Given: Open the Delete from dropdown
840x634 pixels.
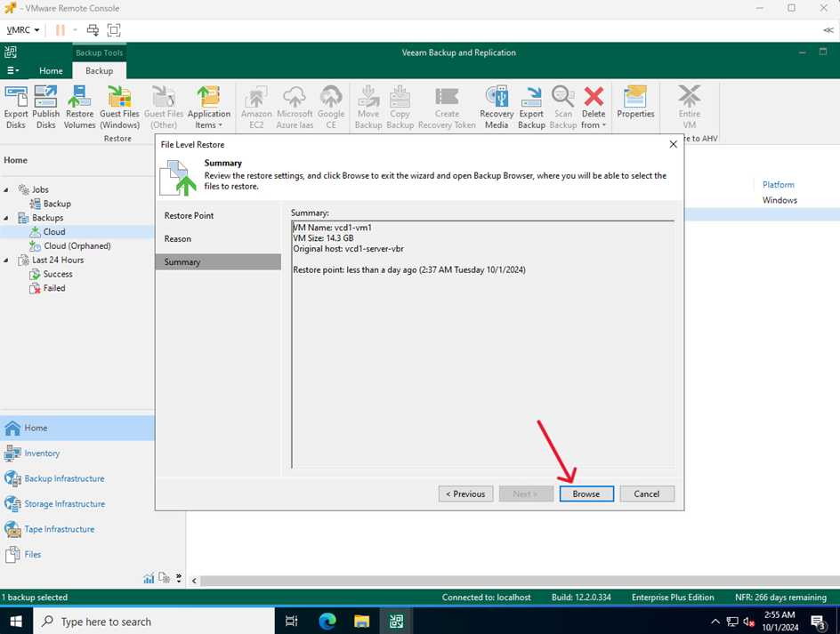Looking at the screenshot, I should [x=594, y=125].
